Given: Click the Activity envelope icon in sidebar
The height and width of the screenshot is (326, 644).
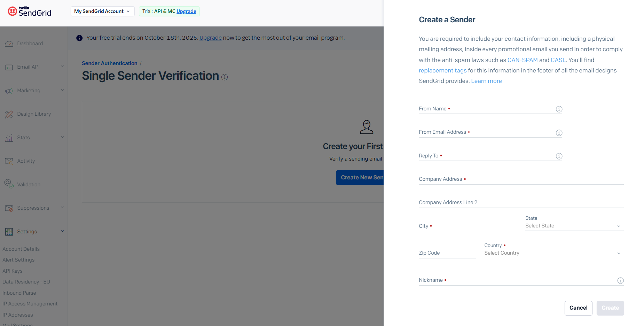Looking at the screenshot, I should 9,161.
